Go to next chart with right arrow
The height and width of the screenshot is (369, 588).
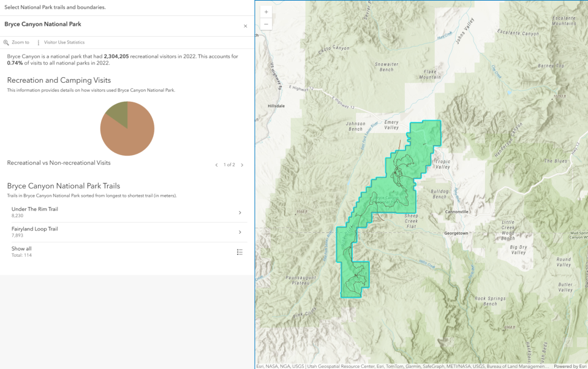242,165
